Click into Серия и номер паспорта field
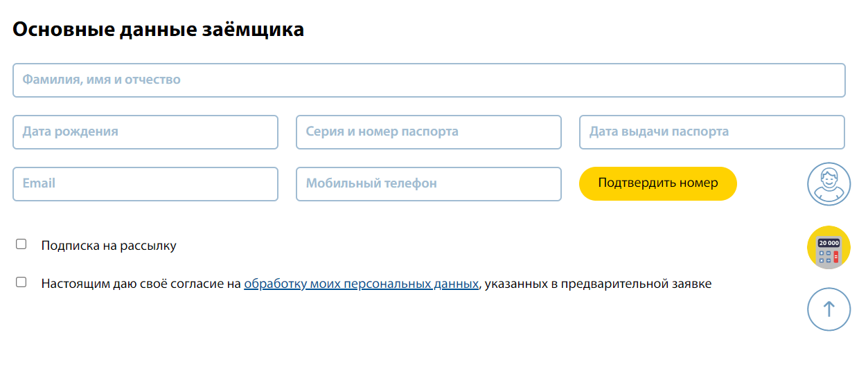This screenshot has width=868, height=391. pos(429,132)
